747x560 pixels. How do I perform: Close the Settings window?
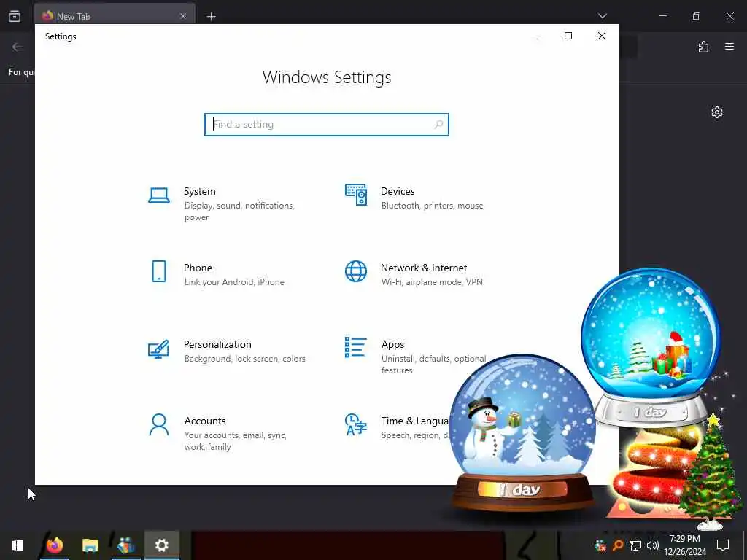(x=602, y=36)
